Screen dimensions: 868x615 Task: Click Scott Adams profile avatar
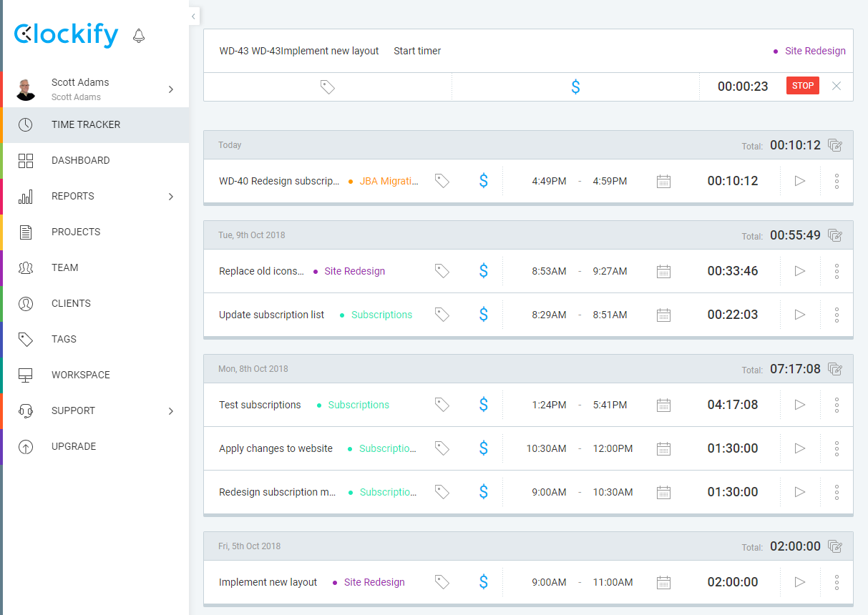[26, 89]
